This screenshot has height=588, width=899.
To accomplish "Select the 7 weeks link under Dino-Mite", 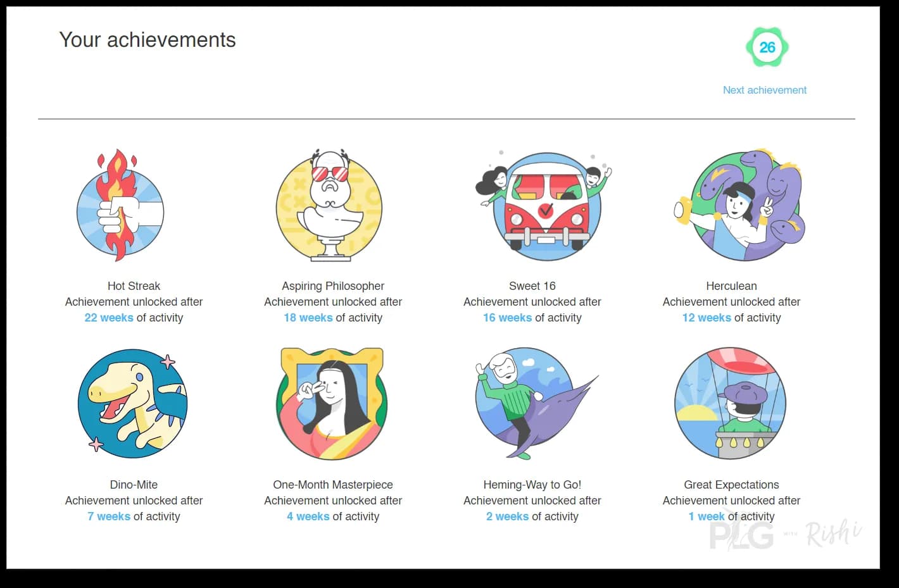I will (109, 516).
